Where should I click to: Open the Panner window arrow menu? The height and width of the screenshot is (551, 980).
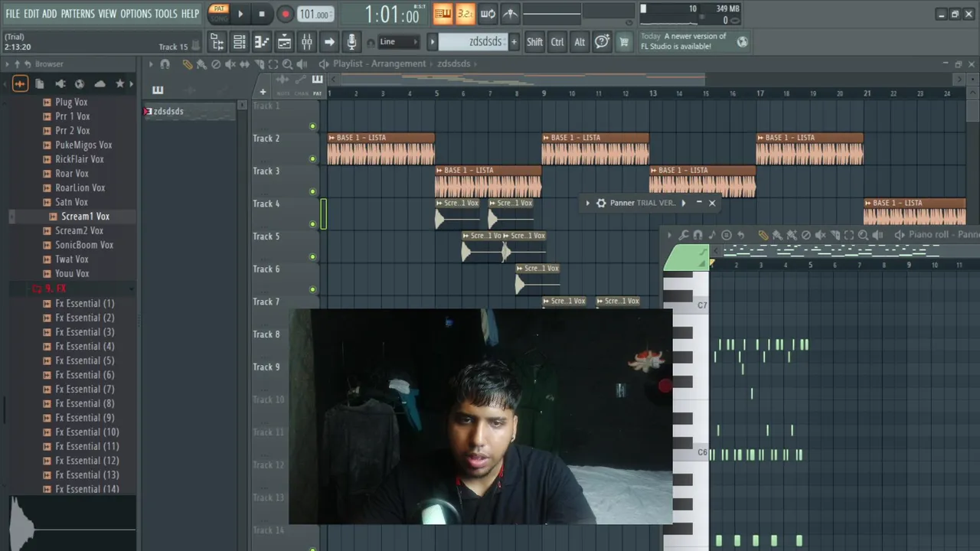click(587, 203)
